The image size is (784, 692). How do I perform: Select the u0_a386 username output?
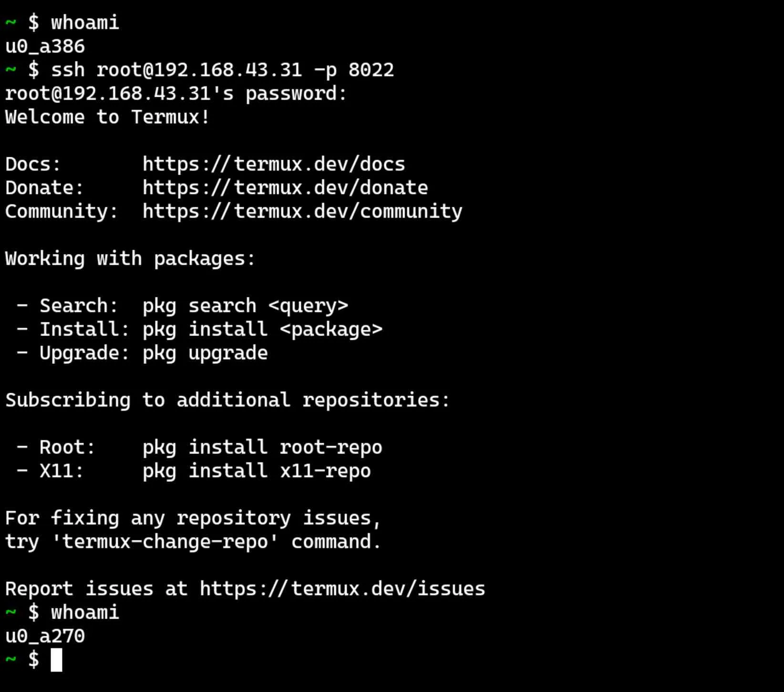[45, 47]
